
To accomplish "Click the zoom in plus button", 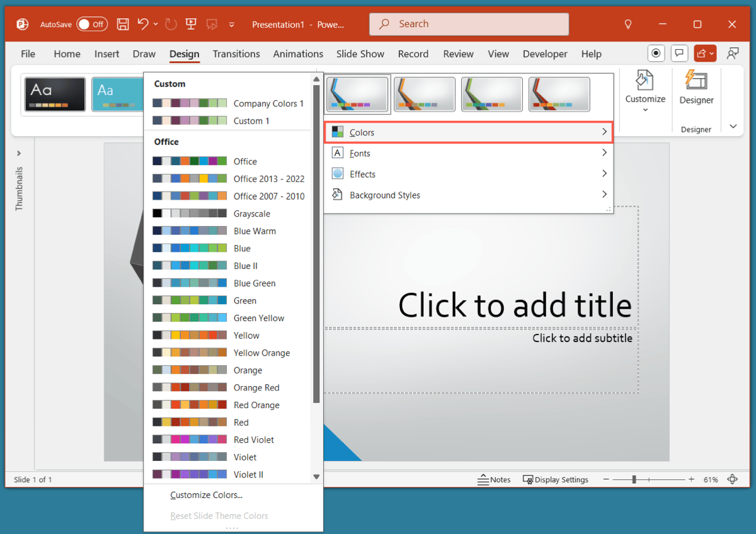I will click(691, 480).
